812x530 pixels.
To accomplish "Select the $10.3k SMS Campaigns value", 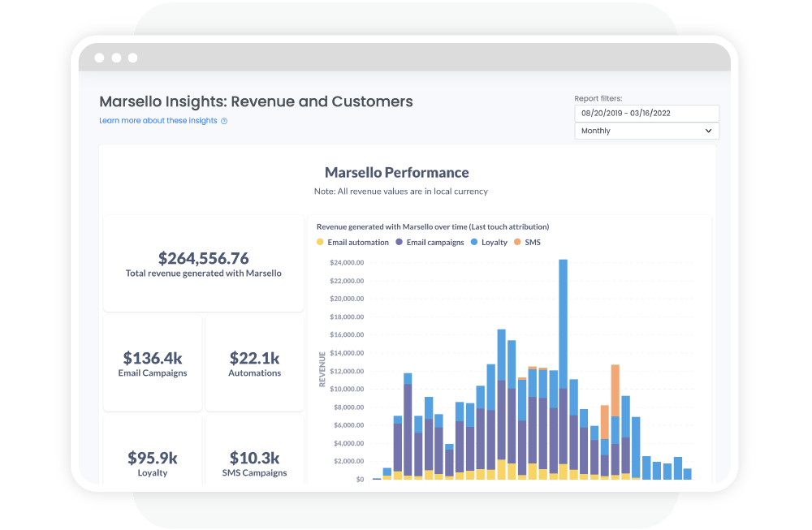I will tap(255, 458).
